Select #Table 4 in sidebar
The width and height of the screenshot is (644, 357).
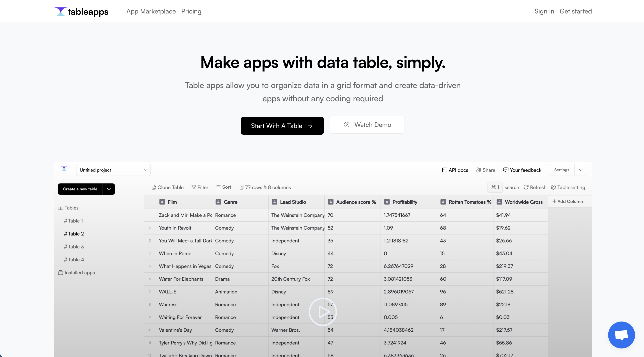tap(74, 260)
